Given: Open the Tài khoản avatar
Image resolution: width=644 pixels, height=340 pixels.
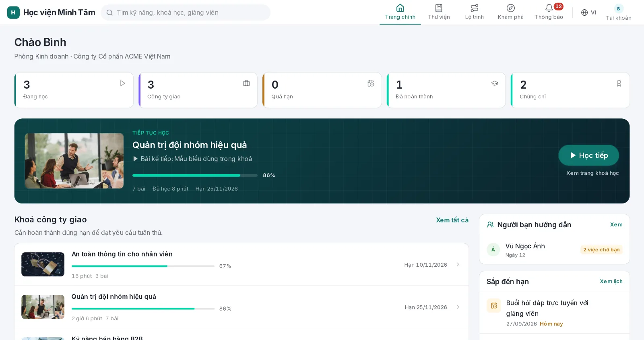Looking at the screenshot, I should click(x=619, y=8).
